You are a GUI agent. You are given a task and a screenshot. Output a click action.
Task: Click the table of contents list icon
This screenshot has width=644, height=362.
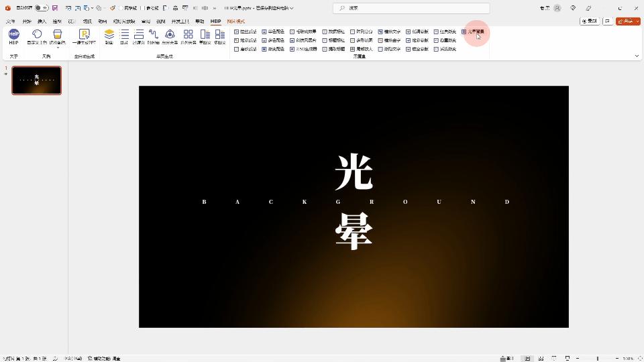(124, 34)
